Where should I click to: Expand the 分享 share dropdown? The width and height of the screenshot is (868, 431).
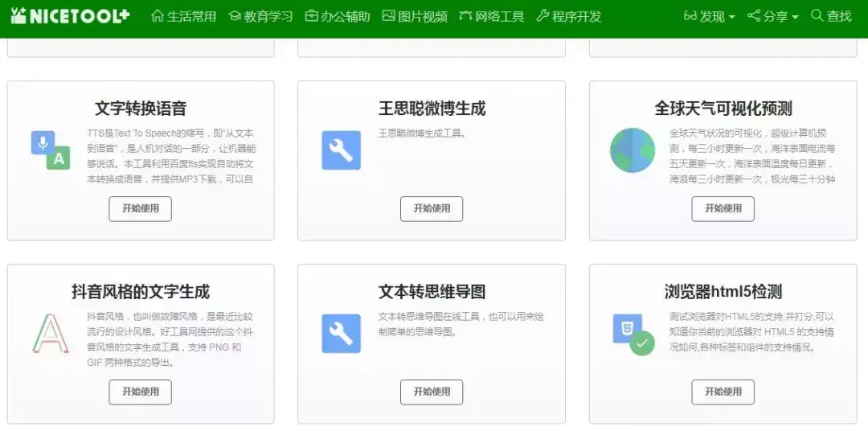pyautogui.click(x=772, y=16)
